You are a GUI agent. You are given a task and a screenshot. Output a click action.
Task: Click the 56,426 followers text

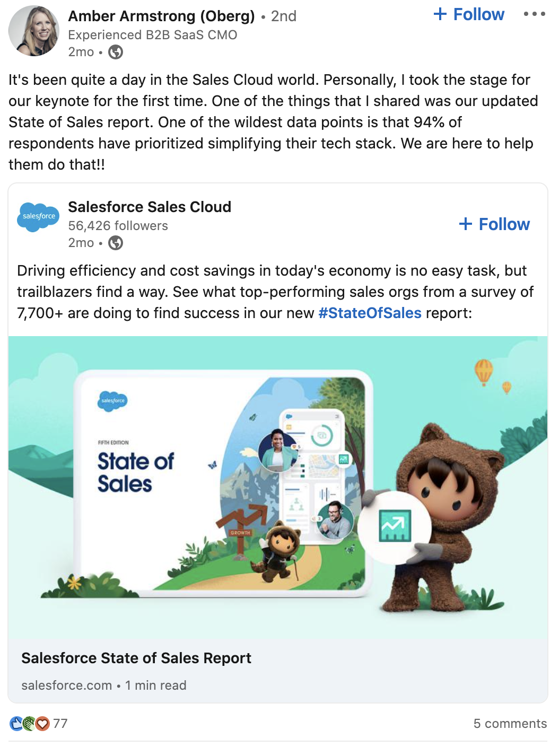[x=118, y=226]
